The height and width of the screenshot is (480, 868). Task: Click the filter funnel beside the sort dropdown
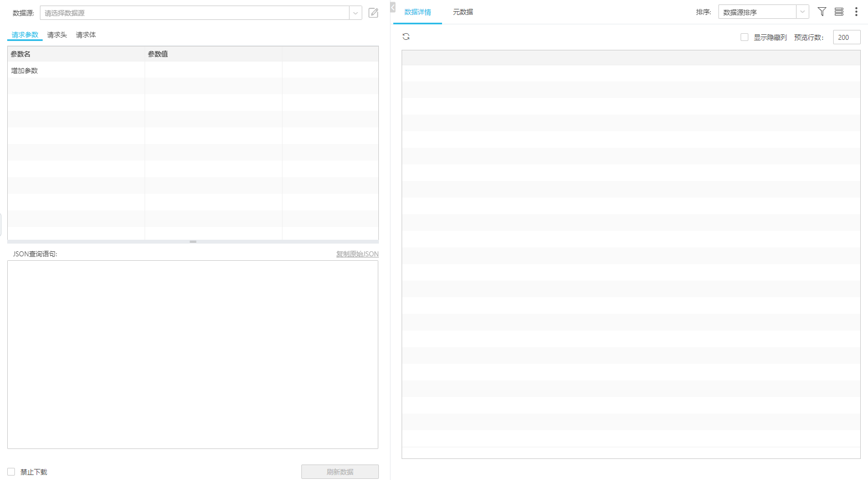(x=821, y=11)
